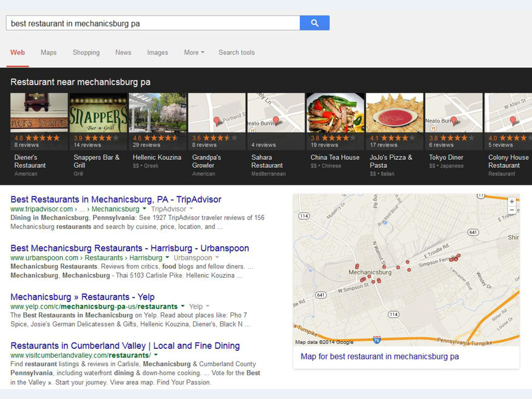Click China Tea House name
The width and height of the screenshot is (532, 399).
coord(335,157)
